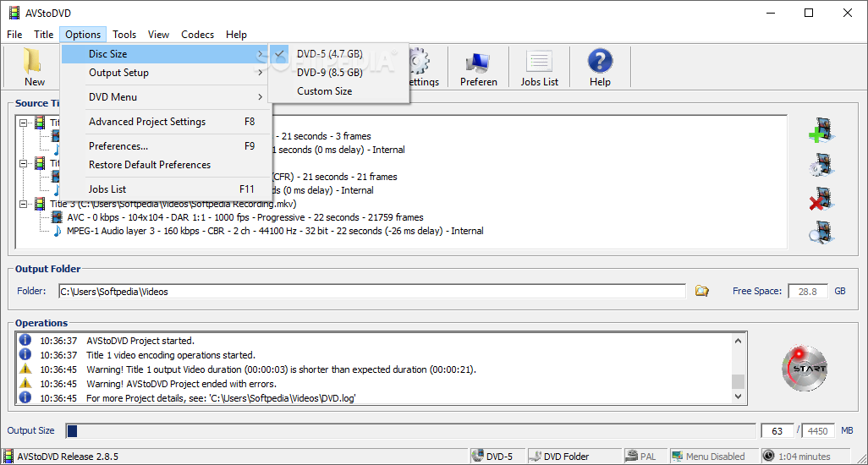
Task: Click AVStoDVD Release 2.8.5 status text
Action: pos(68,457)
